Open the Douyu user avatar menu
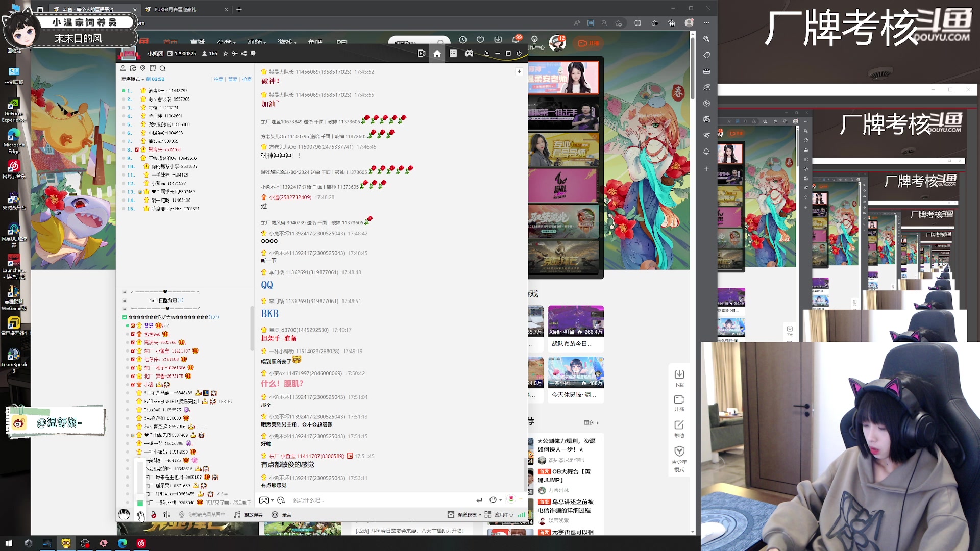This screenshot has width=980, height=551. 557,43
